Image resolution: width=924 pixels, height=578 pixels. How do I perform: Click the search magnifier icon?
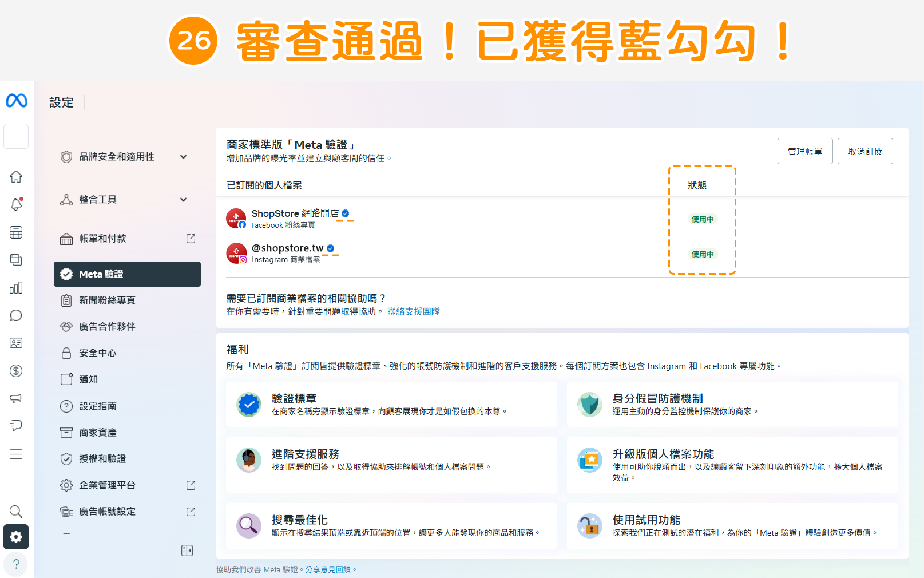point(16,511)
